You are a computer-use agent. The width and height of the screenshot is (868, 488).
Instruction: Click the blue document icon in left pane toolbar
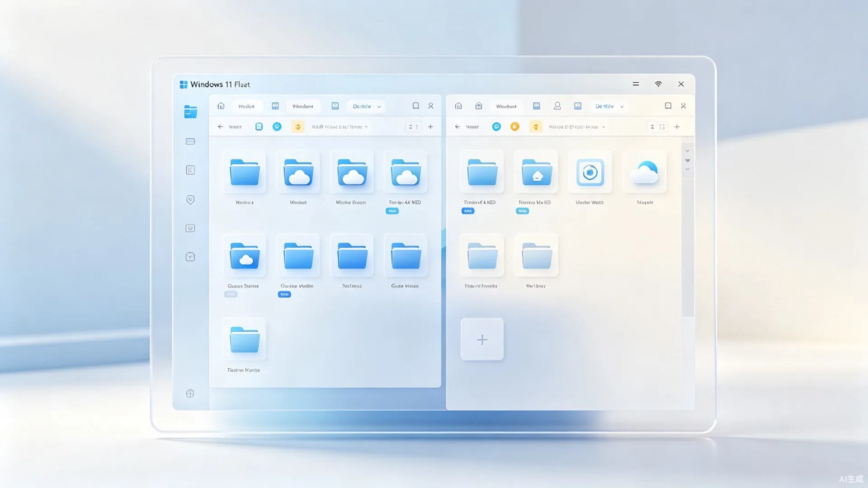pos(259,127)
